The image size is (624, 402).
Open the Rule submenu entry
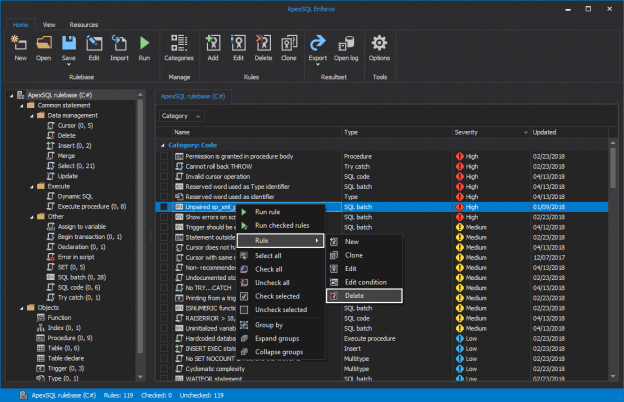point(281,240)
